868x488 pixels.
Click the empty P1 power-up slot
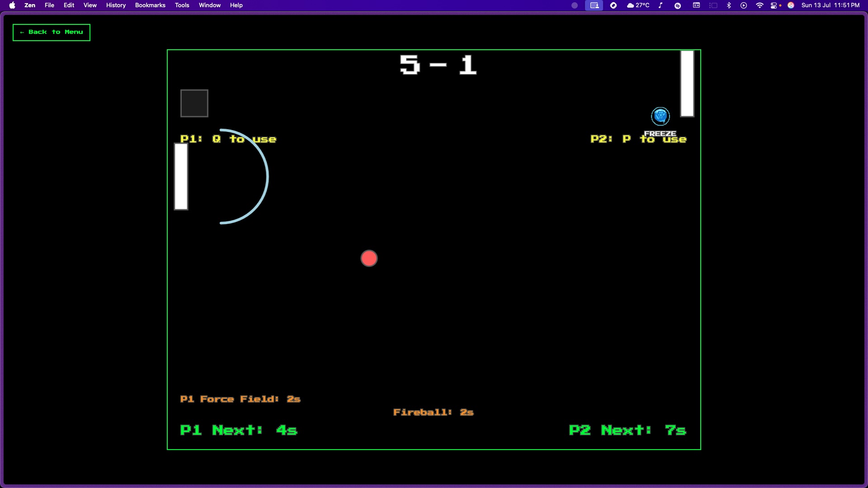[x=194, y=103]
